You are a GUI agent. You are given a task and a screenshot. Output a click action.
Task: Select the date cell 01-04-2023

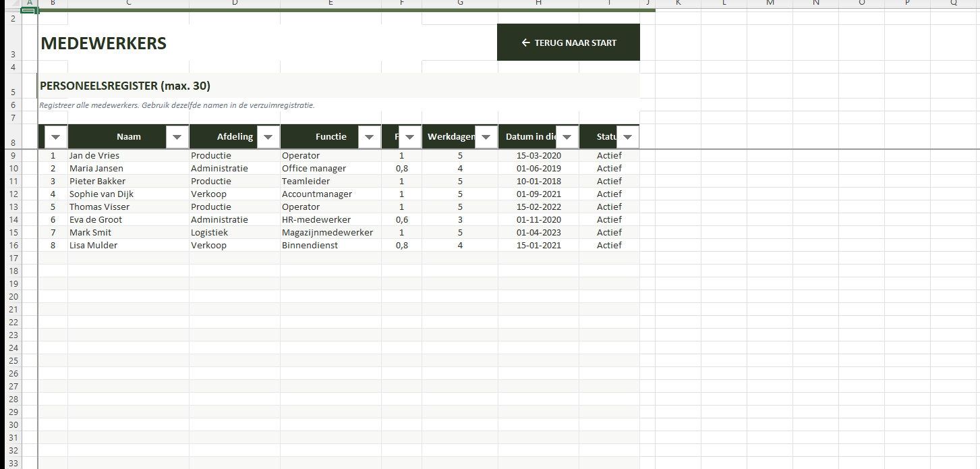(538, 233)
